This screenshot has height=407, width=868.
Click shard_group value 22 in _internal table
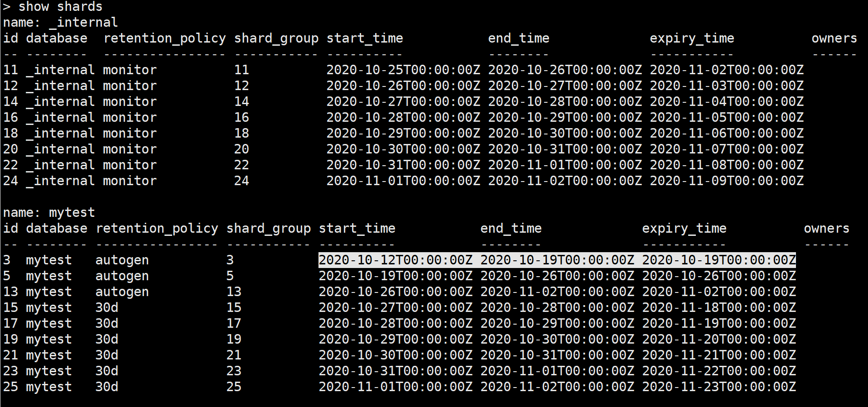[x=241, y=165]
